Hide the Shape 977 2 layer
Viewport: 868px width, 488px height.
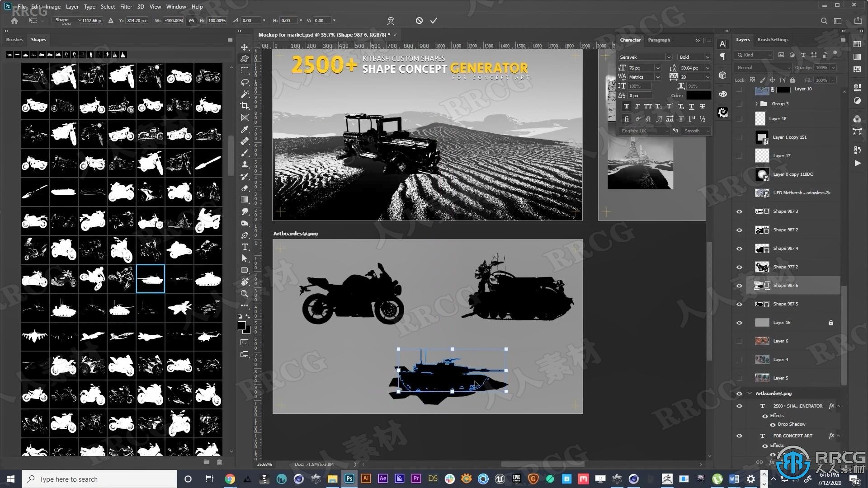tap(739, 267)
